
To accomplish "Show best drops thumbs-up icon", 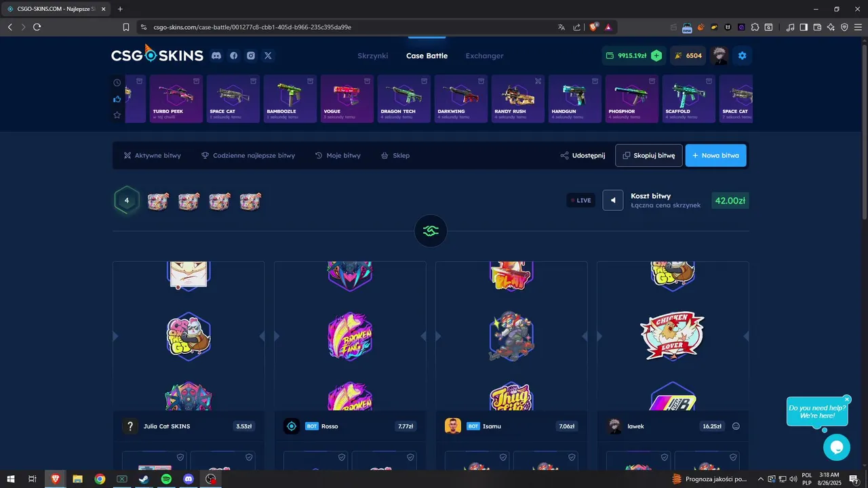I will coord(117,99).
